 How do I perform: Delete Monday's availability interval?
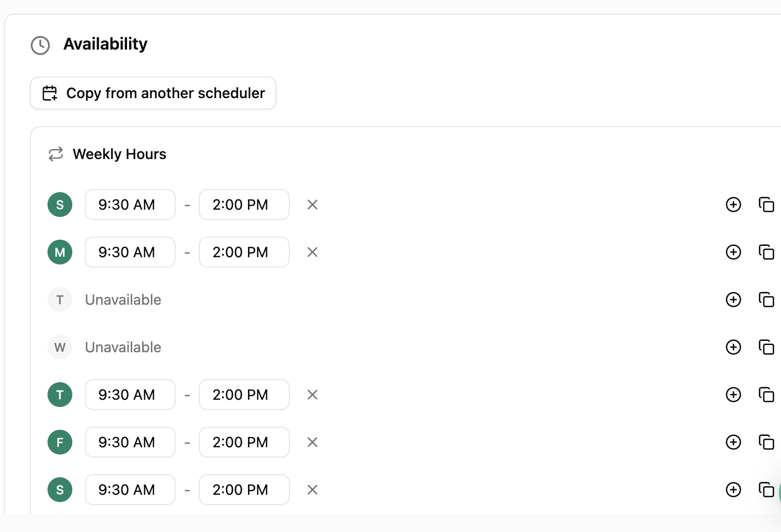click(312, 252)
